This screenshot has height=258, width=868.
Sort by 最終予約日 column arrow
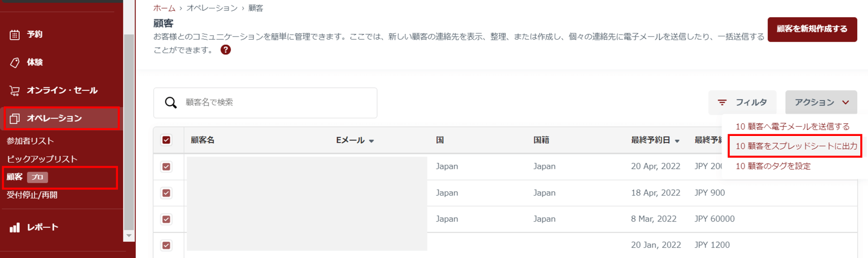pos(677,141)
